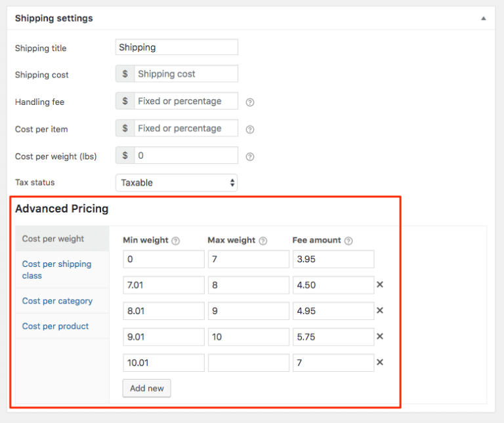Select the Cost per weight tab
Image resolution: width=504 pixels, height=423 pixels.
53,239
